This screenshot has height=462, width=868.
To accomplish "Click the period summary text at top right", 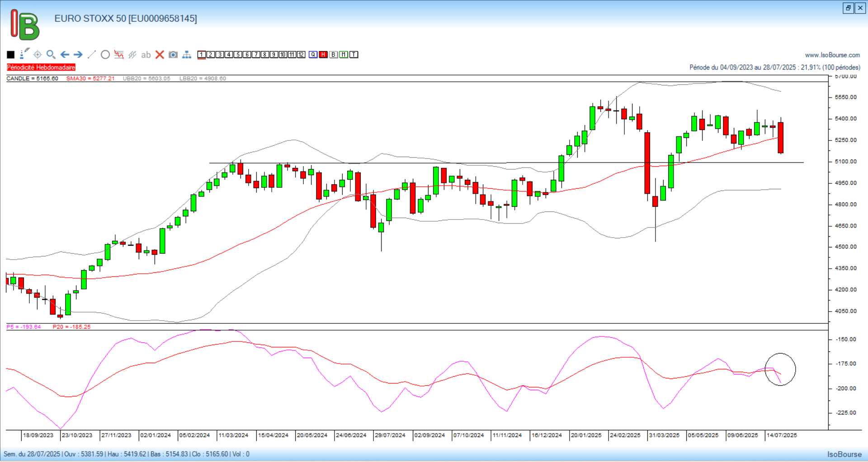I will (x=775, y=67).
